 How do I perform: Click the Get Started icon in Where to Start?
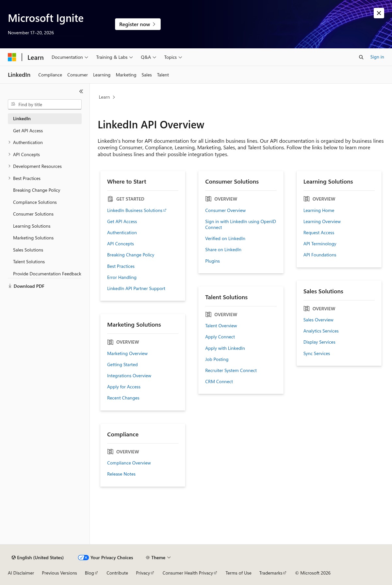click(x=110, y=199)
